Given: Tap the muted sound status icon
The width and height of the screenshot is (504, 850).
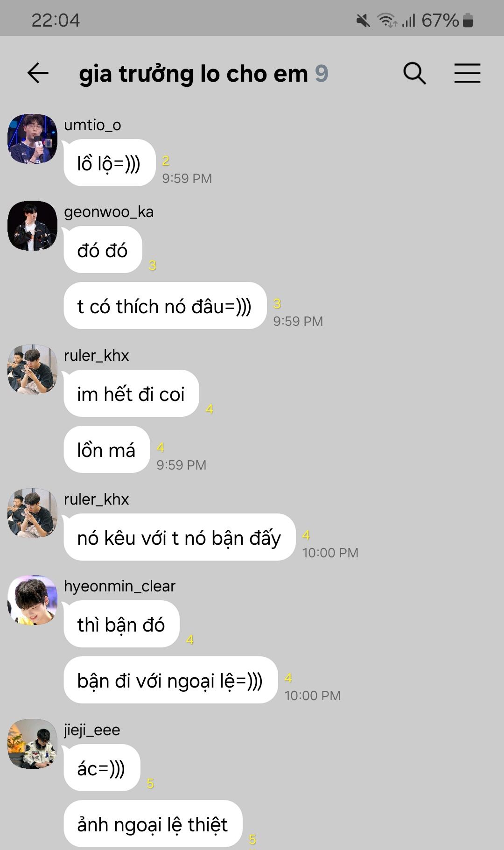Looking at the screenshot, I should point(363,21).
